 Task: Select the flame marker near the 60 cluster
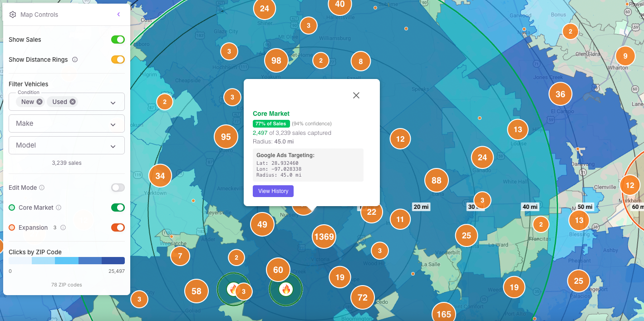(x=285, y=288)
